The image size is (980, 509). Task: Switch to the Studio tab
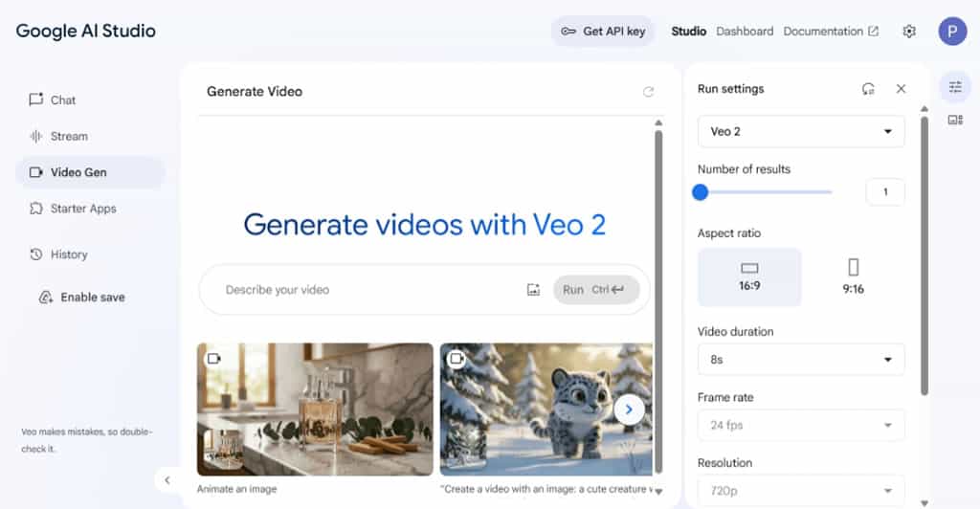click(x=689, y=32)
